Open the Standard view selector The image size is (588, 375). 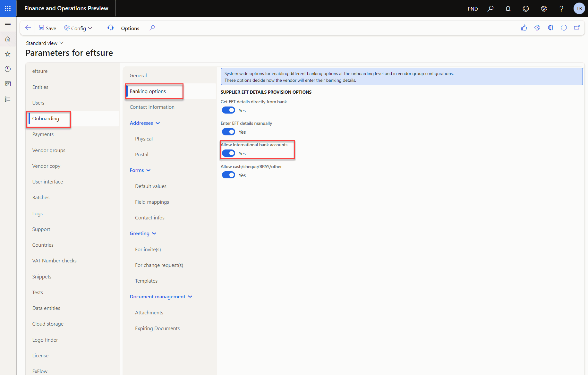coord(45,43)
